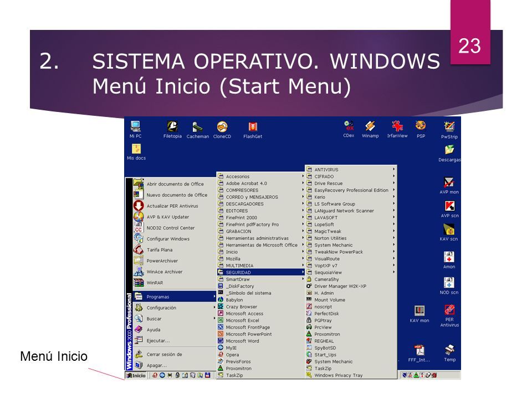Screen dimensions: 532x399
Task: Open the Temp desktop icon
Action: pyautogui.click(x=449, y=353)
